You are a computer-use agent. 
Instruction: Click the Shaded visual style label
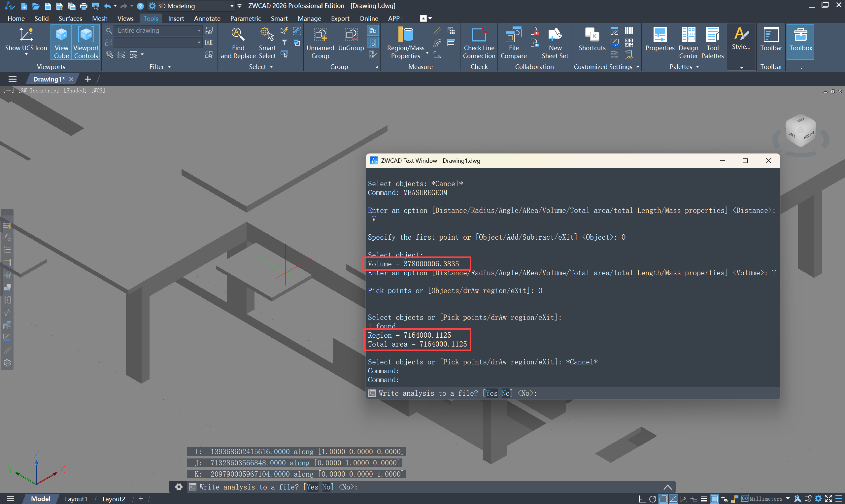[75, 90]
